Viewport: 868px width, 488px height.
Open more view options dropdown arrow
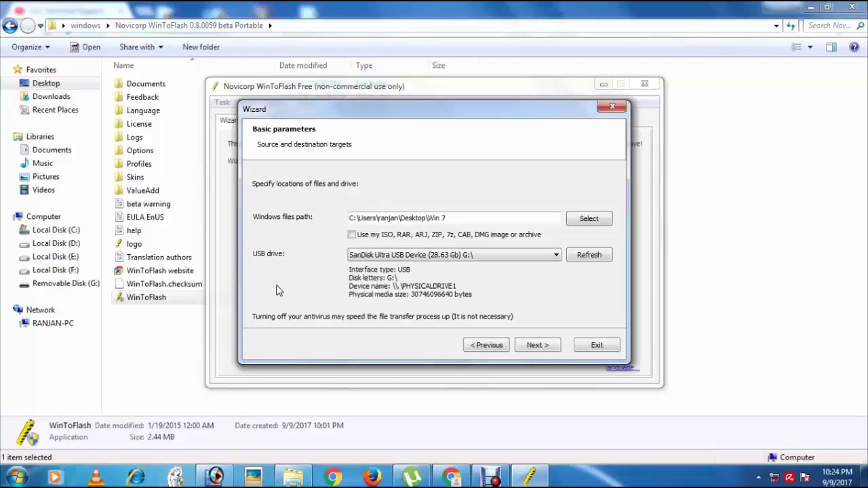tap(810, 47)
